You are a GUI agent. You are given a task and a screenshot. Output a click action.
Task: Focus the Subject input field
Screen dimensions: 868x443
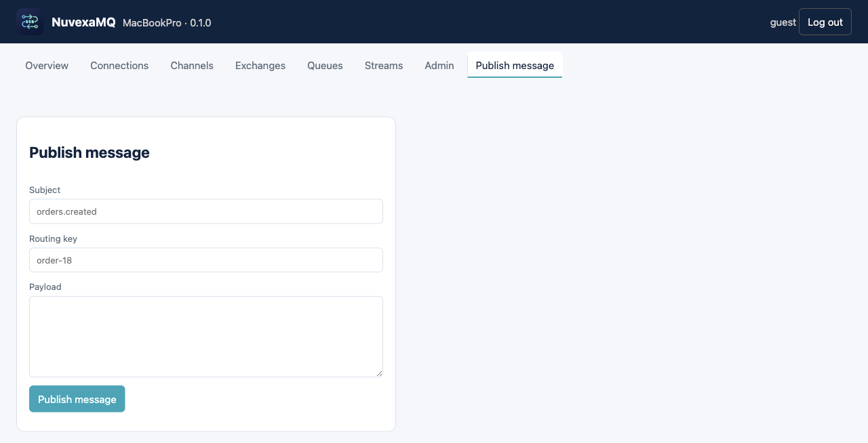[x=206, y=211]
